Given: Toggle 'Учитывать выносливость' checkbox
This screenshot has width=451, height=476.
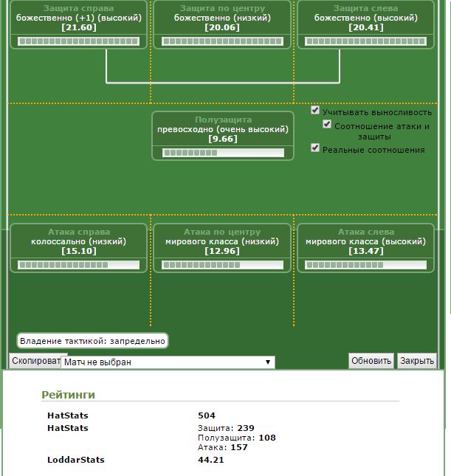Looking at the screenshot, I should tap(316, 111).
